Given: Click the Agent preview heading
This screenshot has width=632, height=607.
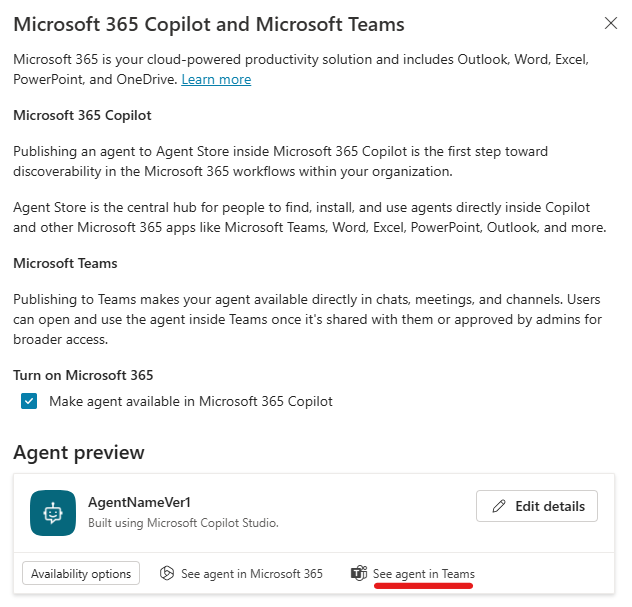Looking at the screenshot, I should (x=79, y=452).
